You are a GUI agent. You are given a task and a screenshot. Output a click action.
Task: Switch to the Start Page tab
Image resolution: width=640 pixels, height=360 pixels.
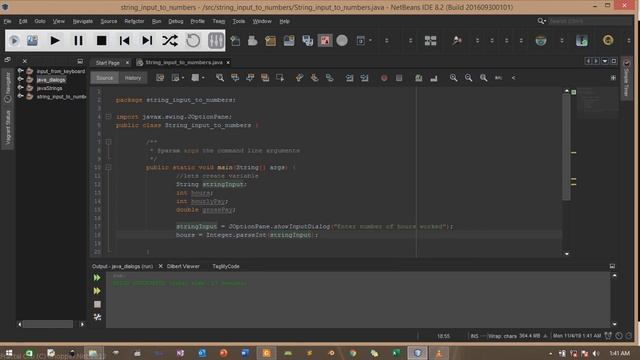[108, 63]
